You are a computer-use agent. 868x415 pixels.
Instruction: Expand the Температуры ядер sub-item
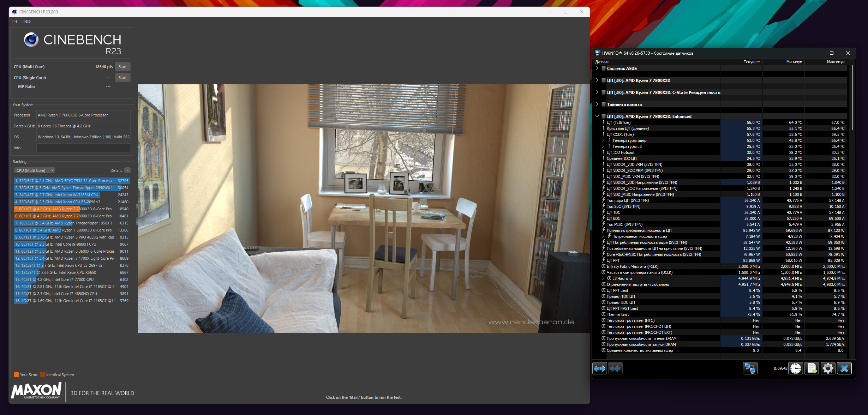(603, 140)
